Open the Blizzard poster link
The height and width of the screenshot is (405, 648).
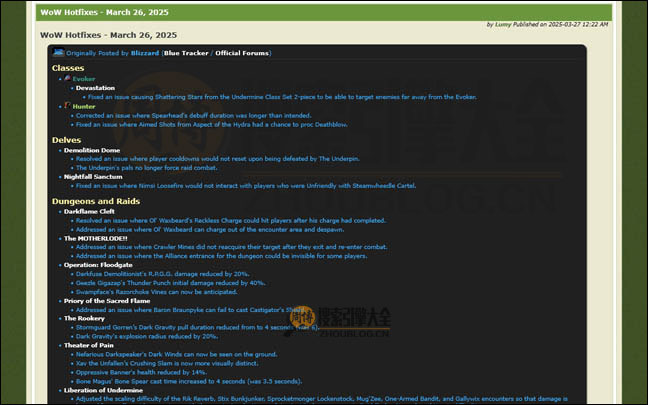pos(145,53)
